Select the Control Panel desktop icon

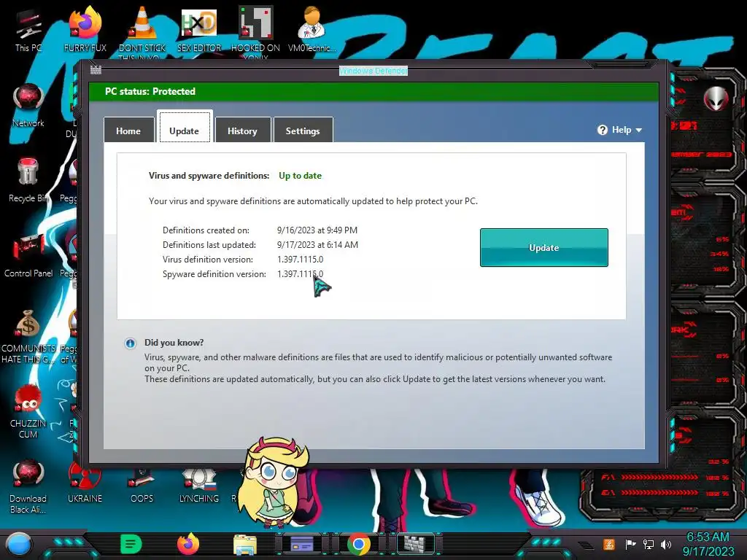(28, 256)
